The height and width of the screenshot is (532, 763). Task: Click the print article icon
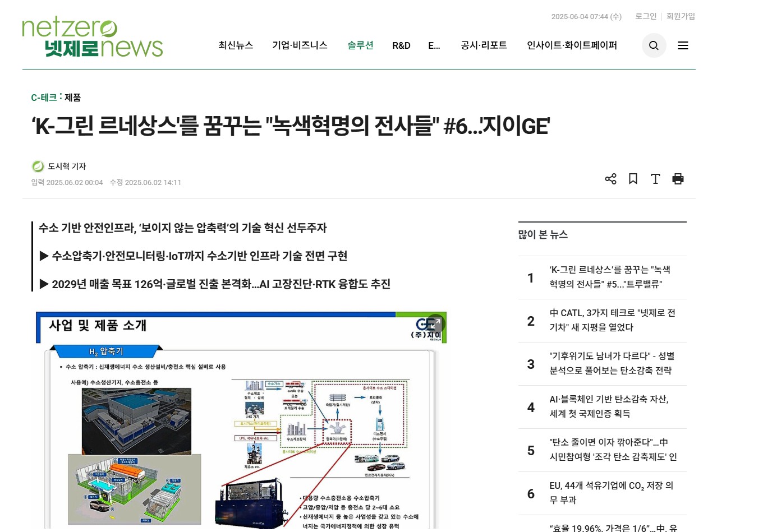[678, 179]
